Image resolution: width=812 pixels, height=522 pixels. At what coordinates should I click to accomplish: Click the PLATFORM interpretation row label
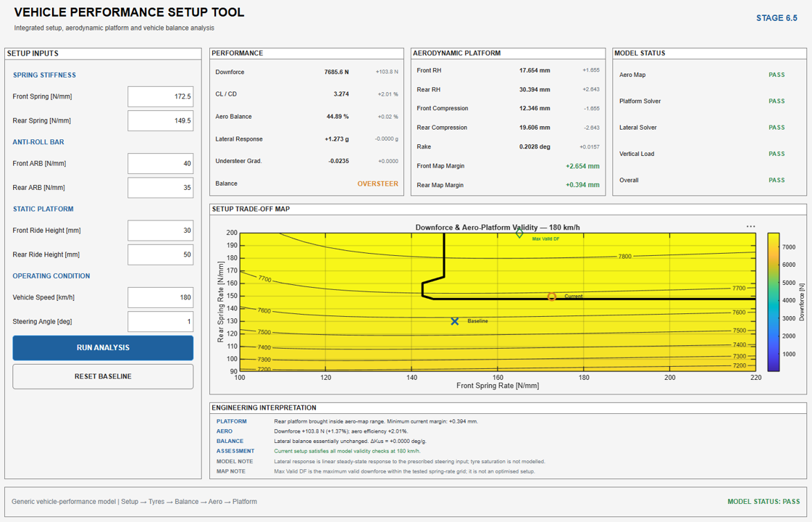coord(232,421)
